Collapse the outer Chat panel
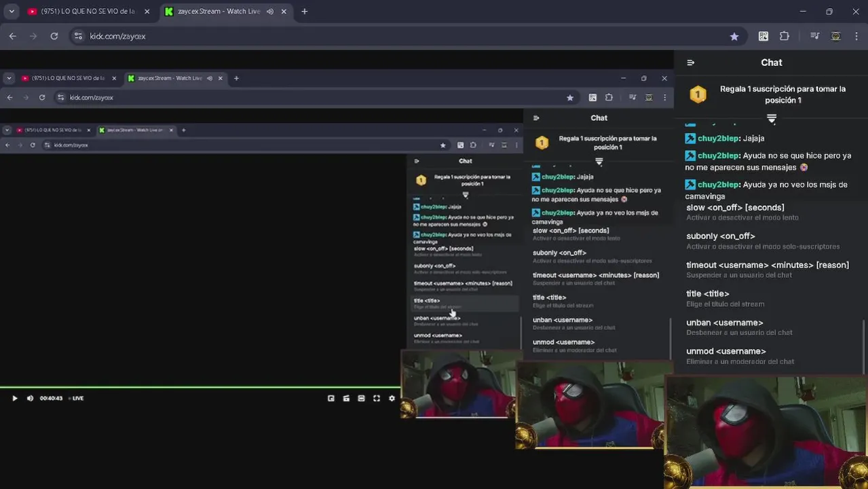This screenshot has height=489, width=868. point(691,62)
